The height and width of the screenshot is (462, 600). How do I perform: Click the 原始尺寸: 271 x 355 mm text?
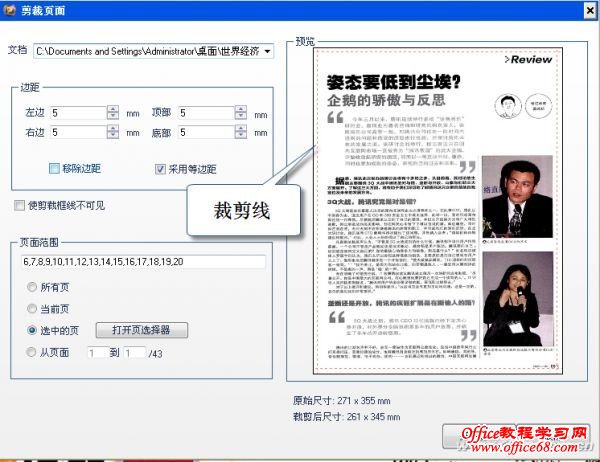[341, 401]
